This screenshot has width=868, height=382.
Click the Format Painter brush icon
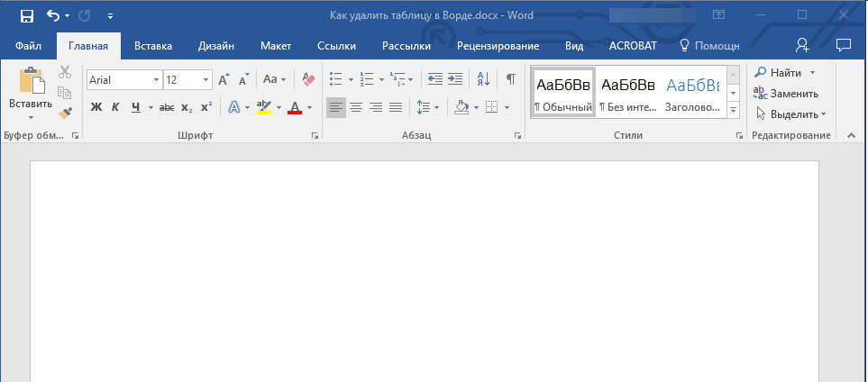pos(65,113)
